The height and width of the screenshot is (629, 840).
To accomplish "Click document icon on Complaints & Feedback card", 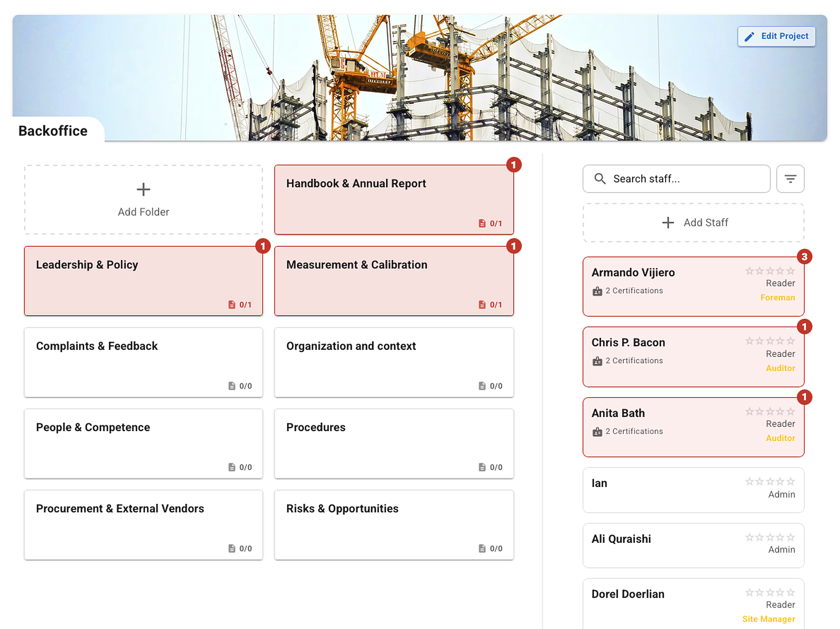I will (231, 386).
